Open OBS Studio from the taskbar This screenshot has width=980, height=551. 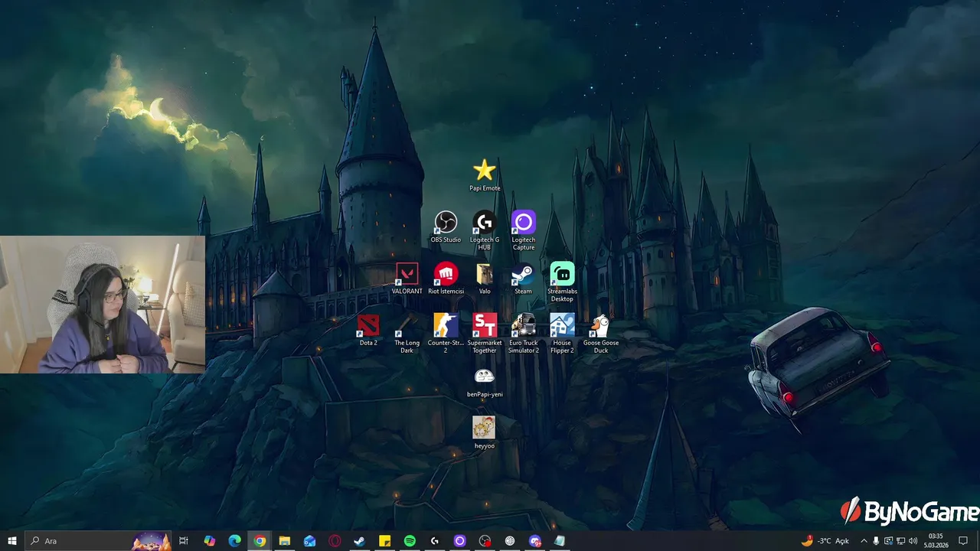coord(485,540)
